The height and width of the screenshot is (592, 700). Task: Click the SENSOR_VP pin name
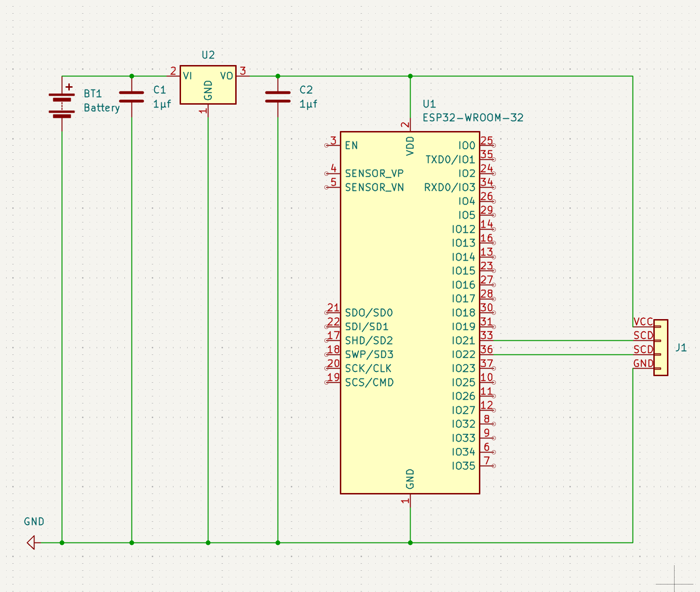tap(374, 173)
